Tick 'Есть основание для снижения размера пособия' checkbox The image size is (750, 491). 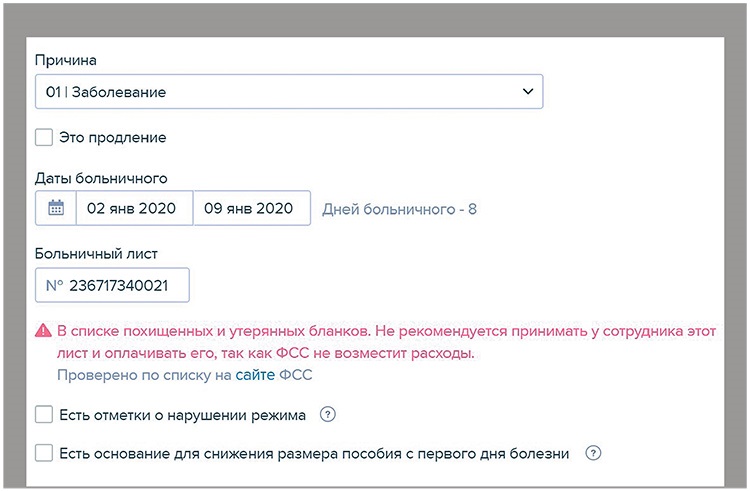pos(44,453)
